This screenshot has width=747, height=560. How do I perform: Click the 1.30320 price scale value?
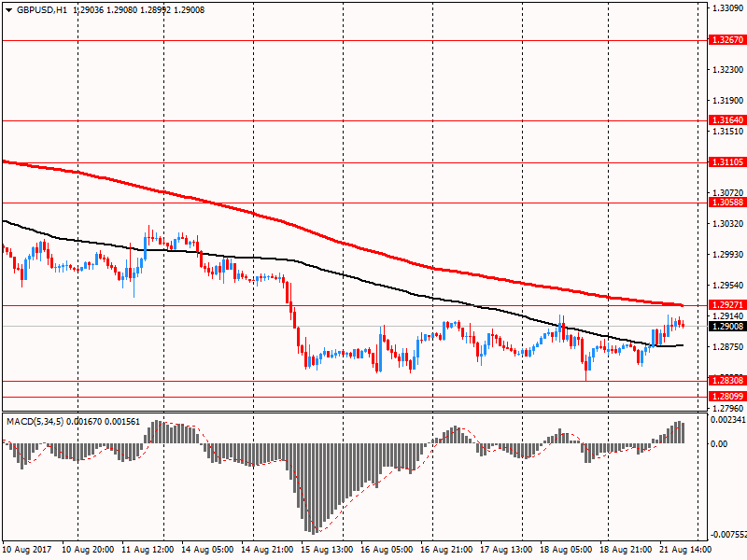728,223
